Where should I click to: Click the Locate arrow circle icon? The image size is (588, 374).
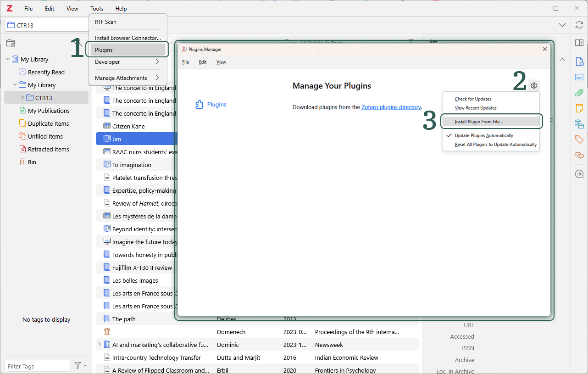tap(579, 174)
